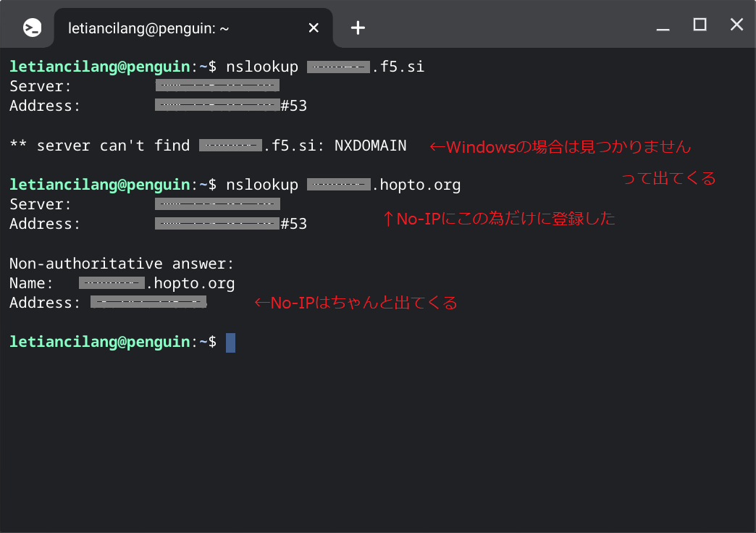This screenshot has width=756, height=533.
Task: Close the letiancilang@penguin terminal tab
Action: click(314, 28)
